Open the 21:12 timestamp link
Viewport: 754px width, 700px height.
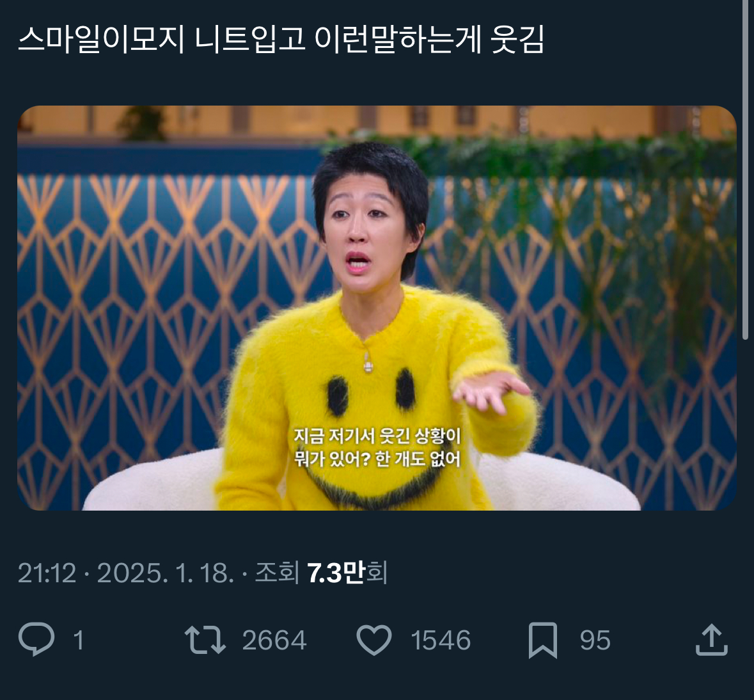pos(47,573)
